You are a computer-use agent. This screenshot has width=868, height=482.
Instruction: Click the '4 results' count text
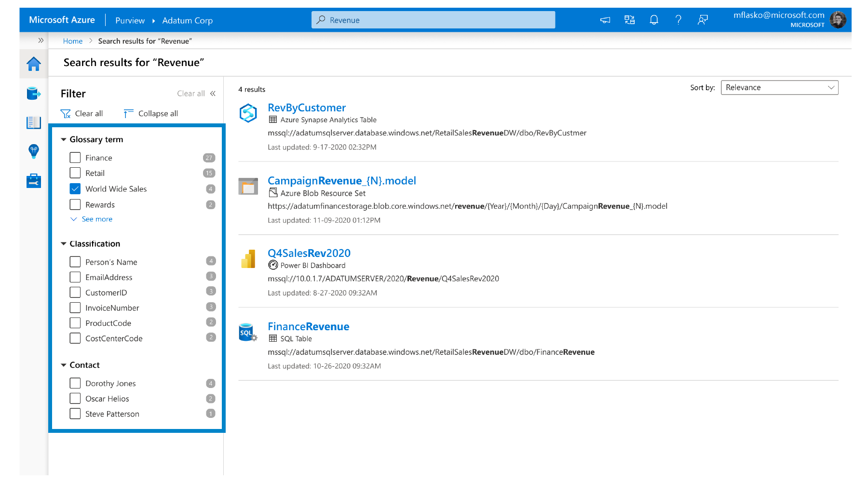252,89
